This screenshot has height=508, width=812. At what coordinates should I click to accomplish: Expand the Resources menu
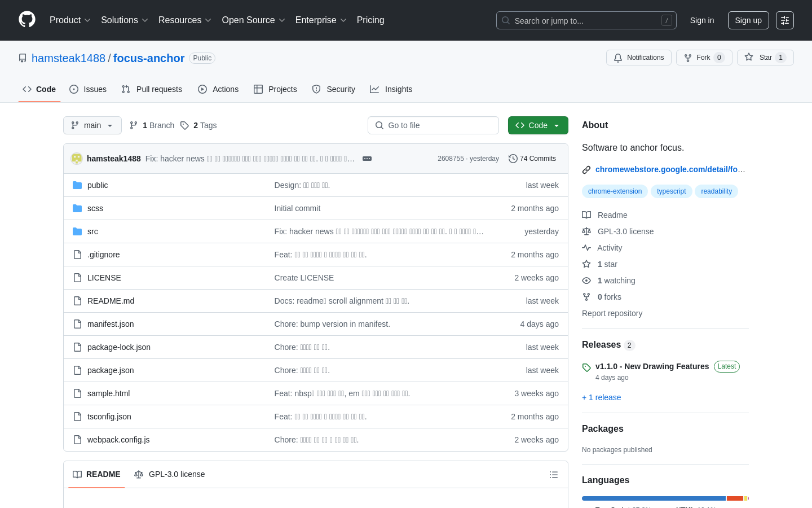185,20
